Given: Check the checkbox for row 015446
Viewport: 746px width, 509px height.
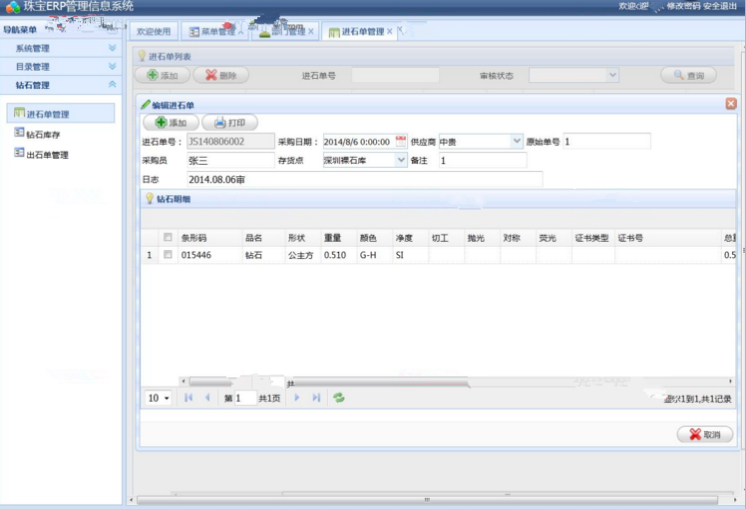Looking at the screenshot, I should click(x=168, y=255).
